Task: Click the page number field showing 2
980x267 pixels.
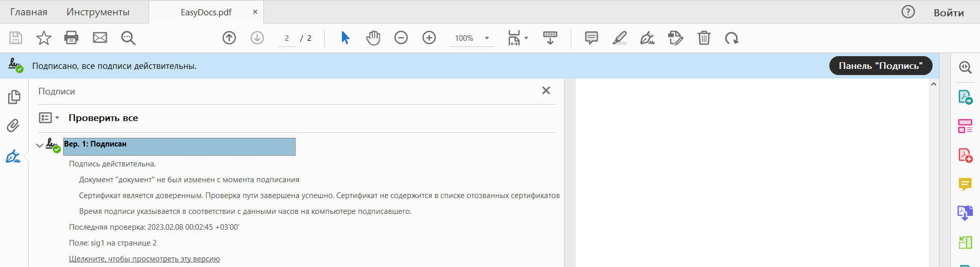Action: coord(287,38)
